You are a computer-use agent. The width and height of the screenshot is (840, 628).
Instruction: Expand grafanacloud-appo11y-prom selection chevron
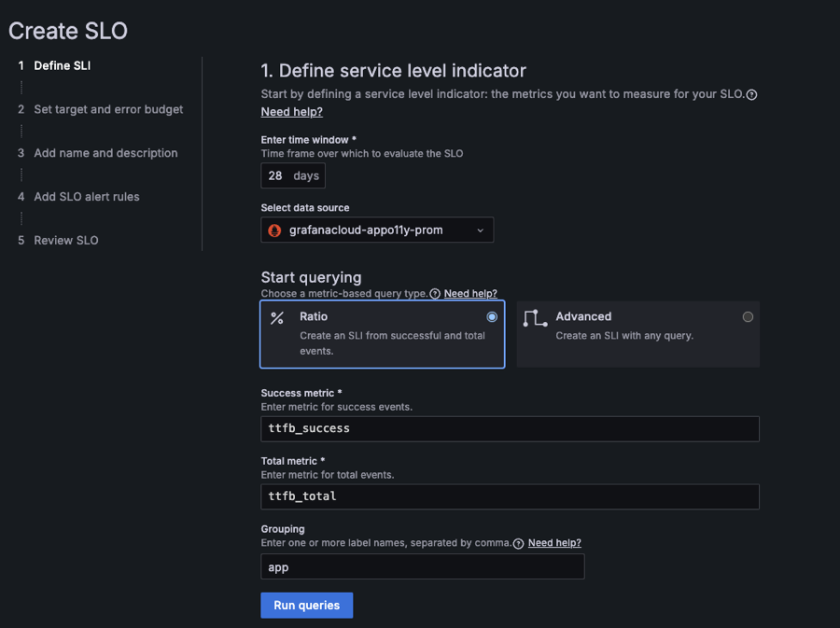[x=482, y=230]
